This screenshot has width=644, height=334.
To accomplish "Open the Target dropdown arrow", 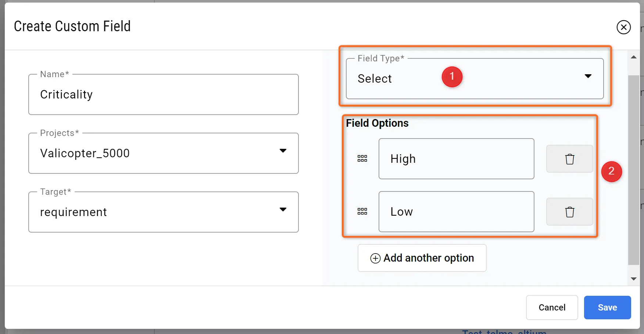I will (x=283, y=210).
